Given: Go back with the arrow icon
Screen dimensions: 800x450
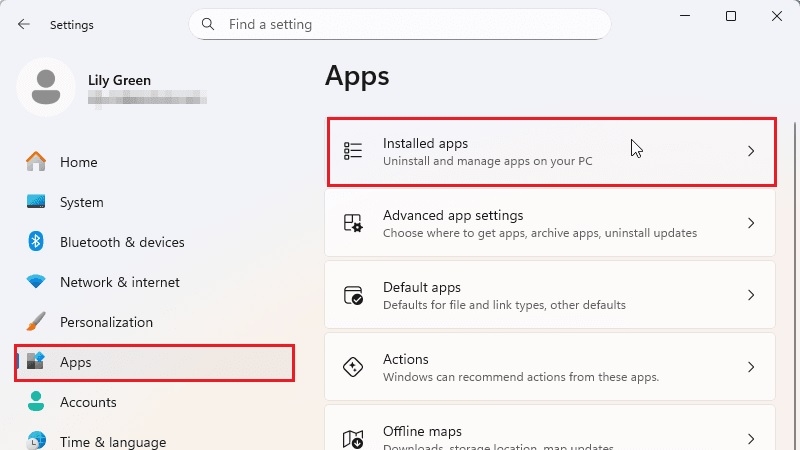Looking at the screenshot, I should point(23,24).
